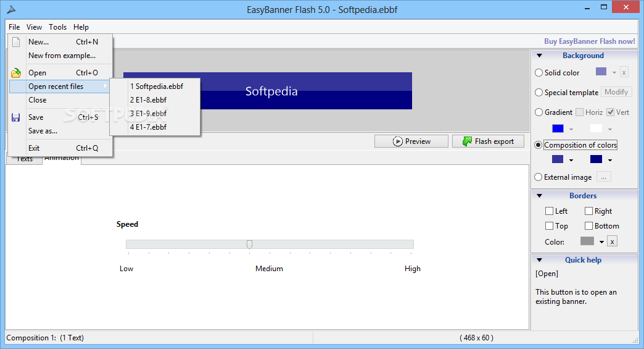Click the Preview button
The width and height of the screenshot is (644, 349).
point(411,141)
